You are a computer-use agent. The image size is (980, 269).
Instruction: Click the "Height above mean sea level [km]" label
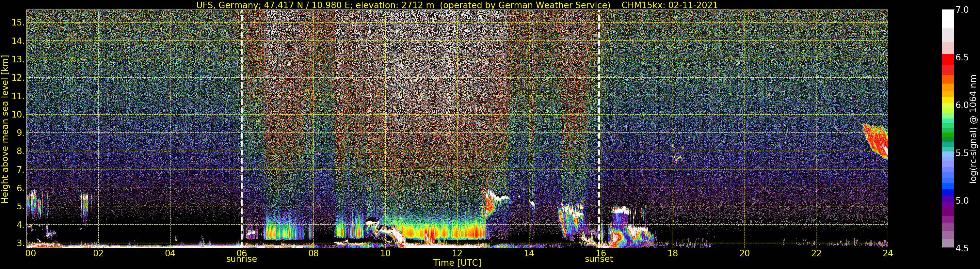[x=5, y=129]
